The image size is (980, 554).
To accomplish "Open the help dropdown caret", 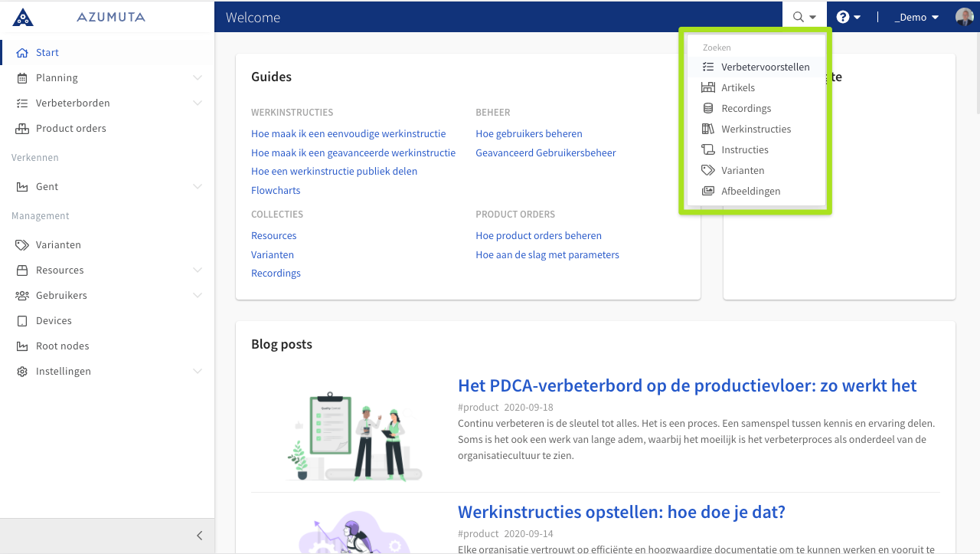I will click(857, 18).
